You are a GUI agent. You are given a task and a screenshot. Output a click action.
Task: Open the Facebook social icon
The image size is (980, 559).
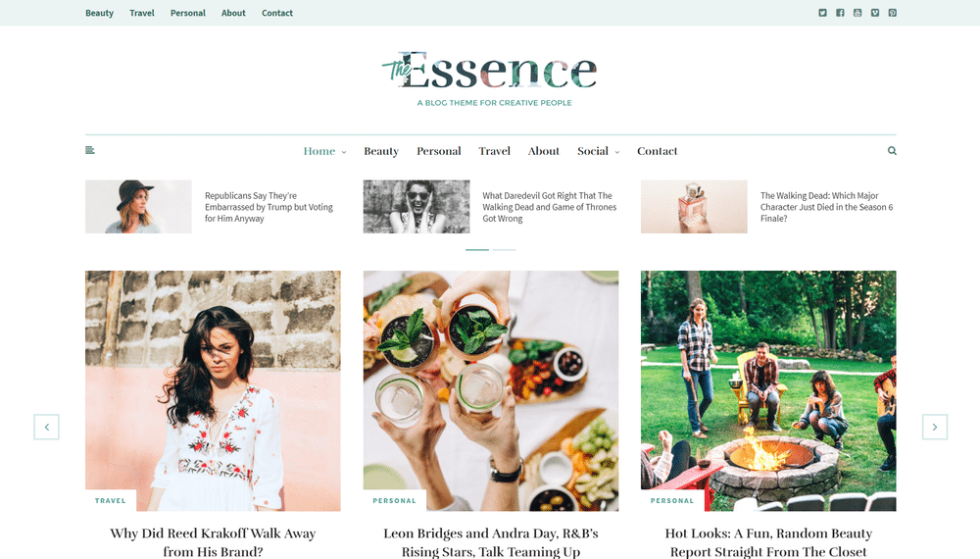[840, 13]
